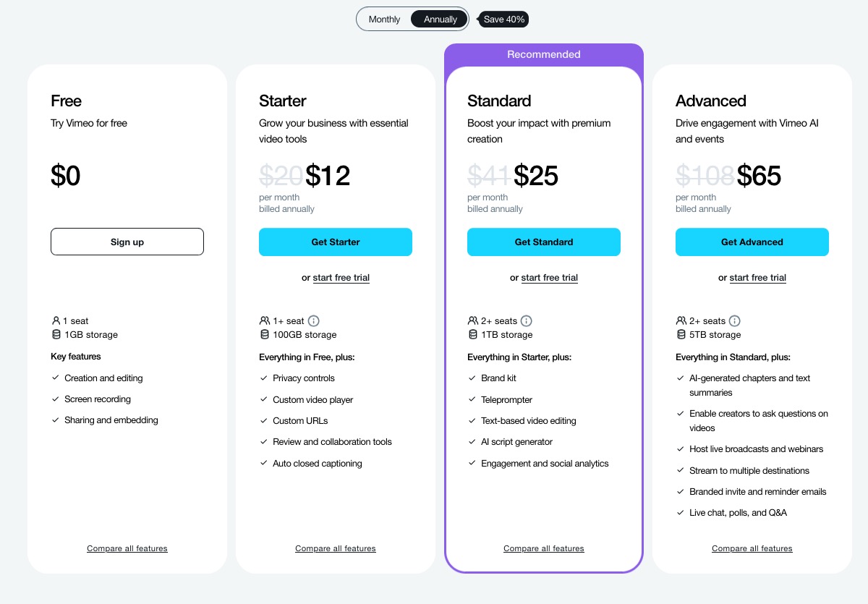The width and height of the screenshot is (868, 604).
Task: Click the Free plan seat person icon
Action: (56, 321)
